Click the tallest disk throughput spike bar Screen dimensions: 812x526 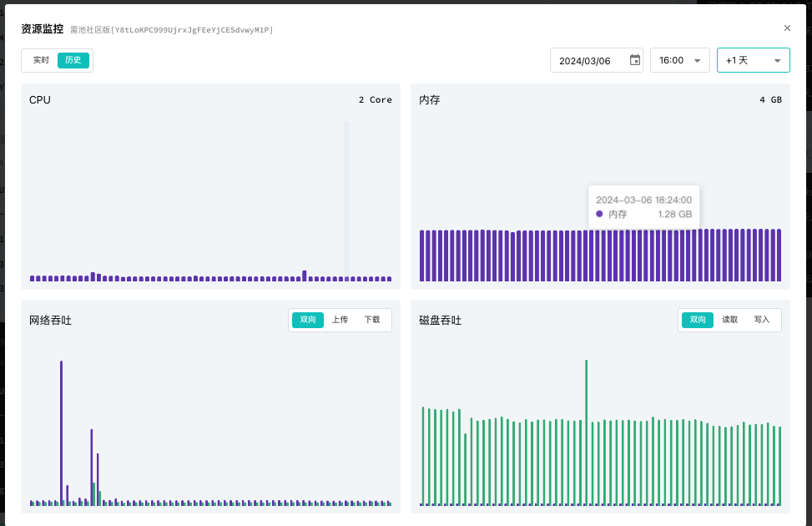tap(586, 432)
